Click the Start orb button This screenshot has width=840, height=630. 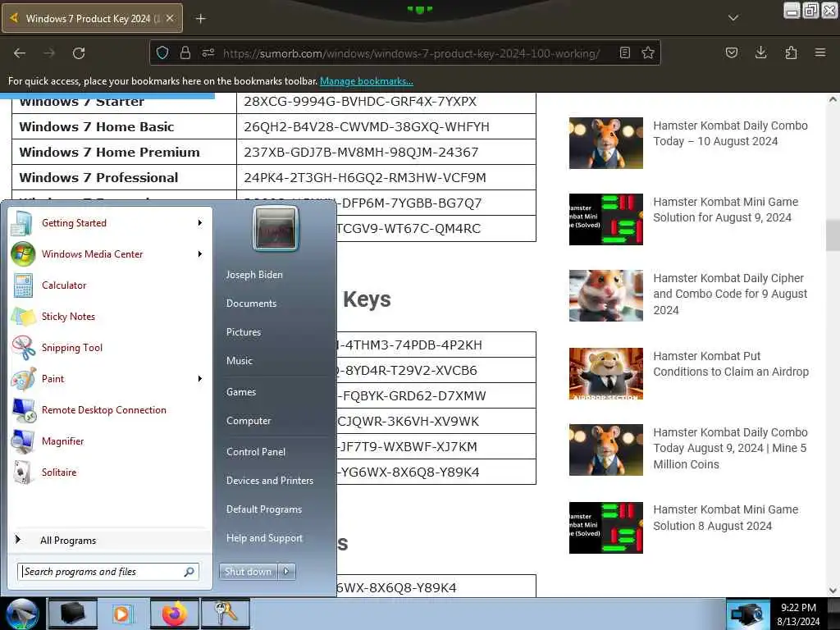click(x=22, y=614)
